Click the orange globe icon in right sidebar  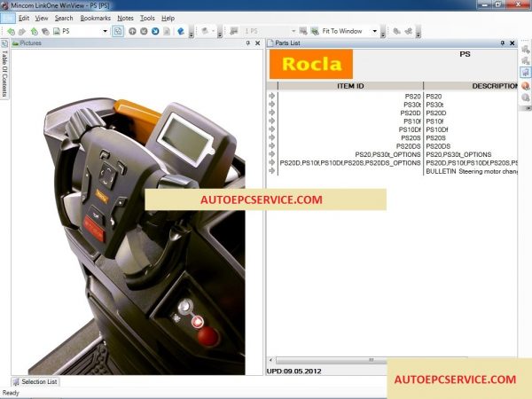click(x=526, y=85)
